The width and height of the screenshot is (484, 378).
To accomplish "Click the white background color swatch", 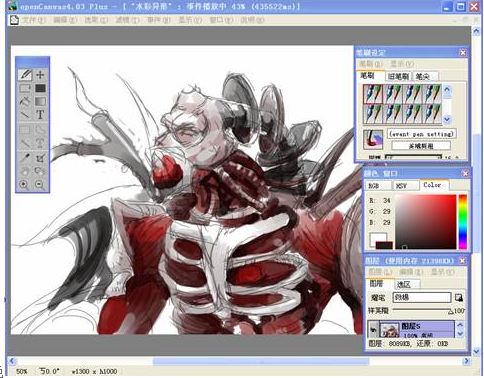I will pyautogui.click(x=377, y=238).
